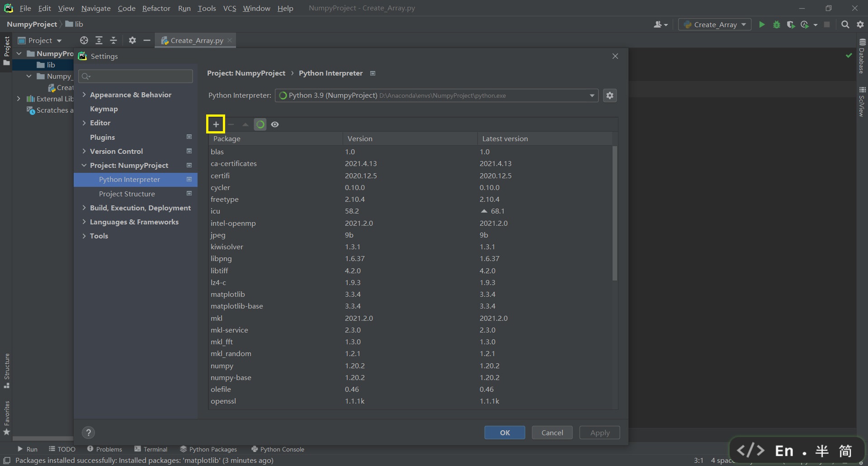Open the TODO tool window
Screen dimensions: 868x466
coord(62,449)
